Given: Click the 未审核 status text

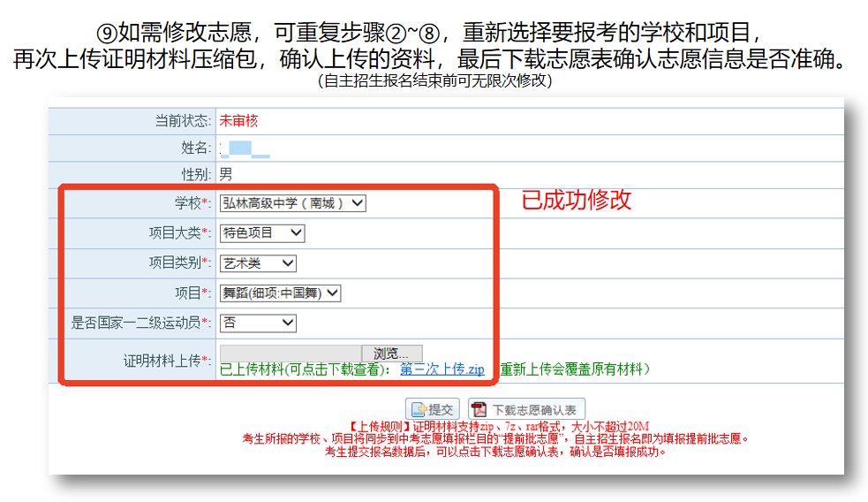Looking at the screenshot, I should [238, 121].
